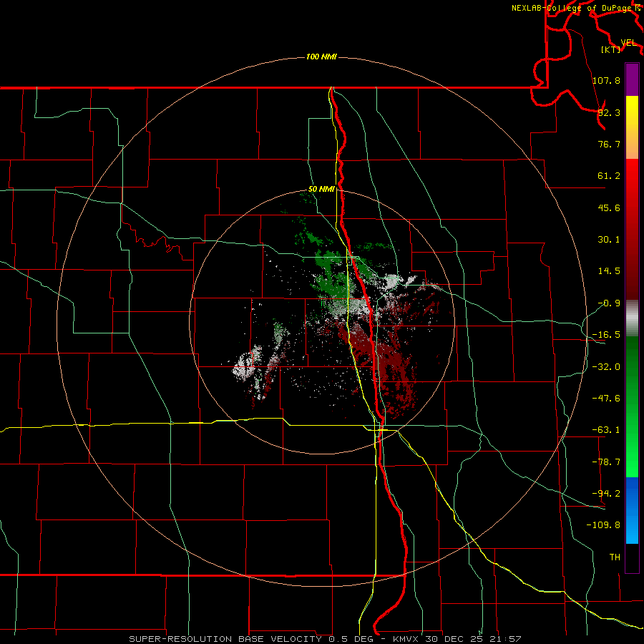Click the 30.1 velocity scale value
The image size is (644, 644).
[609, 240]
